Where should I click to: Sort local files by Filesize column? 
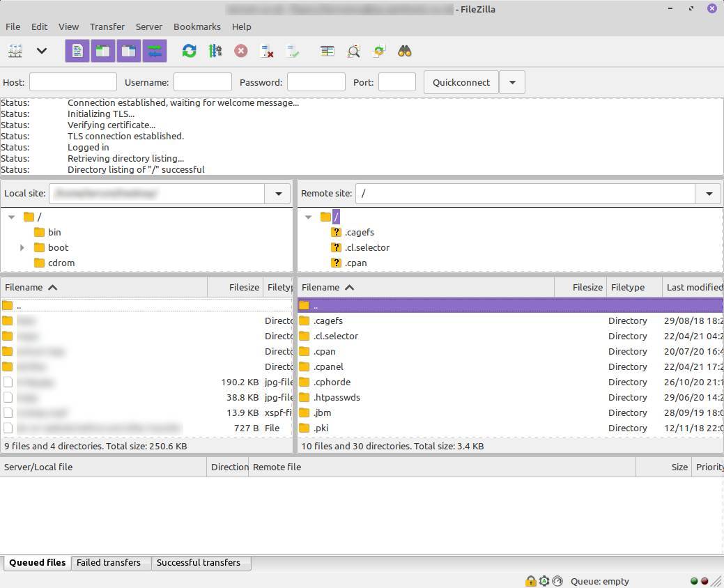click(235, 287)
